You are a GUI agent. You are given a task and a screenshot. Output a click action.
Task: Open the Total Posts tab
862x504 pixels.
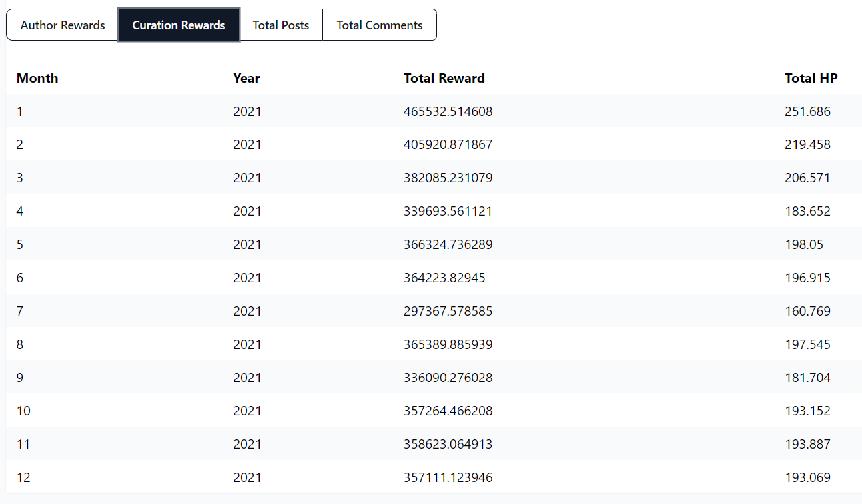281,25
